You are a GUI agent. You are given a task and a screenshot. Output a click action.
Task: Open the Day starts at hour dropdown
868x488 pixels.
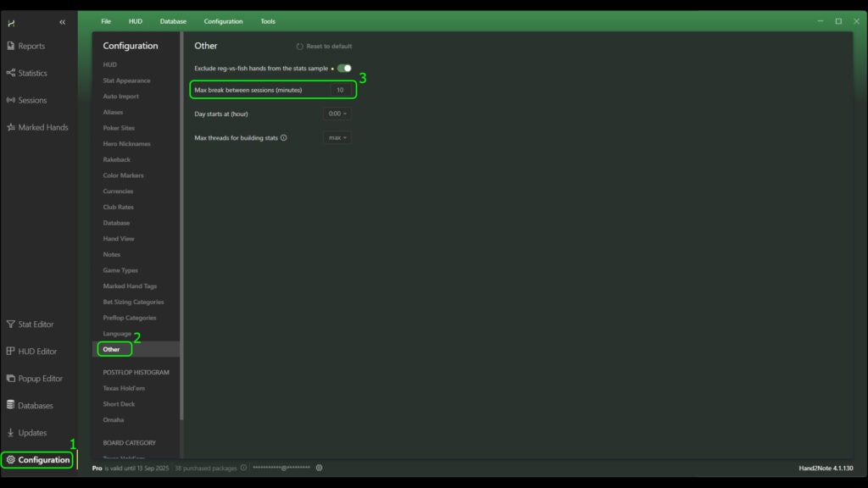tap(337, 114)
